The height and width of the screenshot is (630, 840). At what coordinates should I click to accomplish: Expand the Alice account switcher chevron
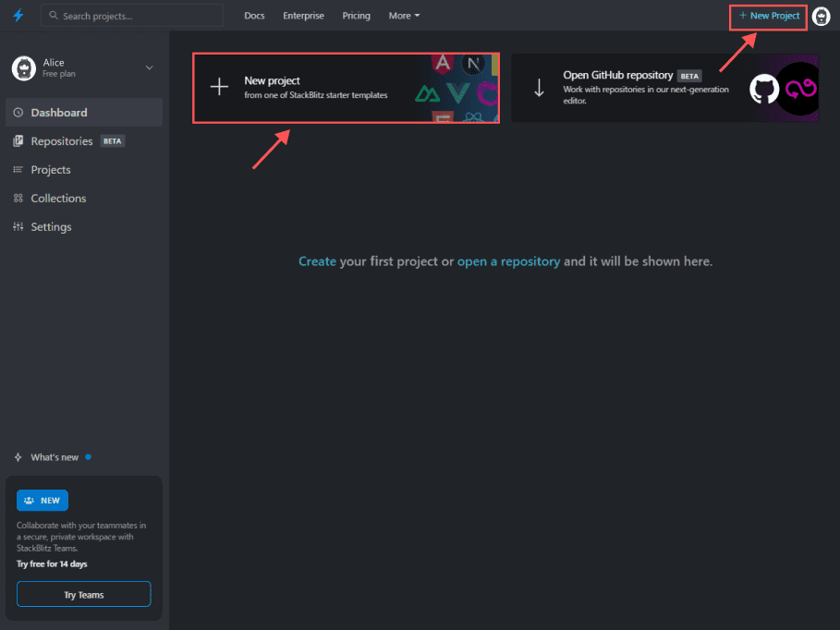click(x=150, y=68)
